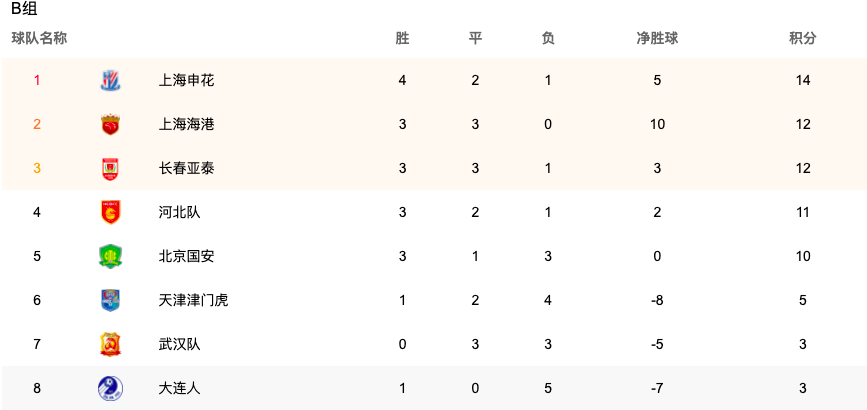Click the 净胜球 column header
The image size is (867, 410).
pyautogui.click(x=657, y=38)
